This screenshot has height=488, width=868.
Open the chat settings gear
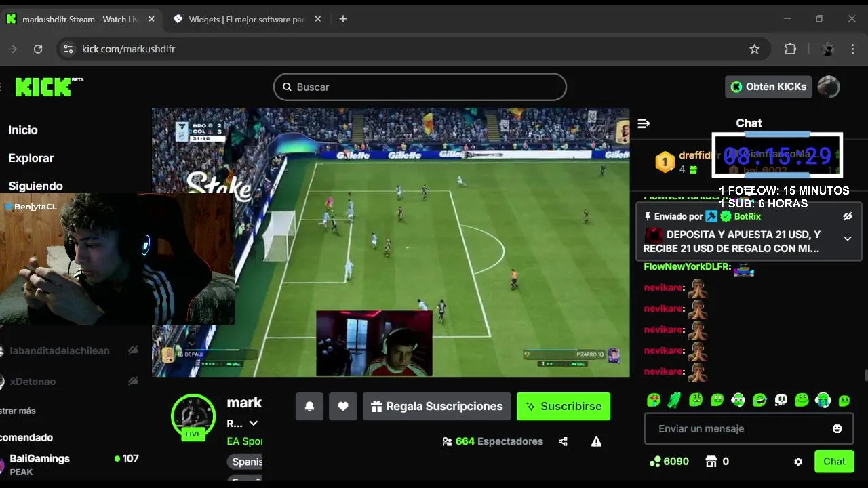point(798,462)
